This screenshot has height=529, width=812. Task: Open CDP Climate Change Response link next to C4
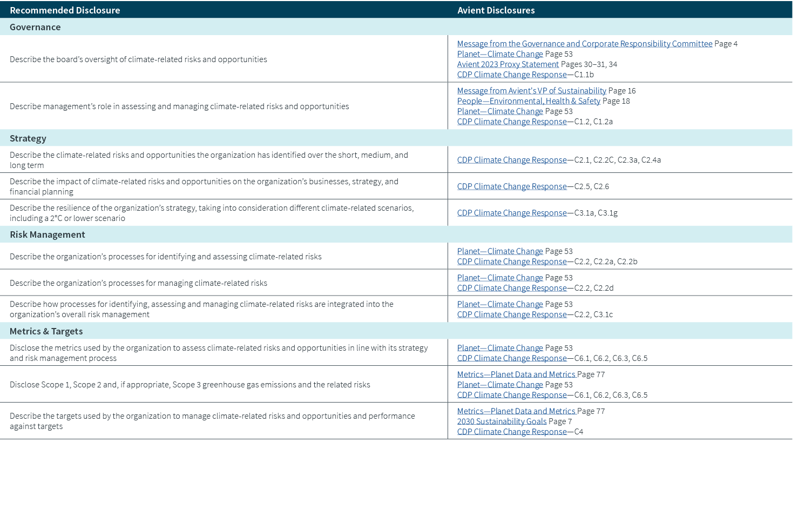point(511,432)
